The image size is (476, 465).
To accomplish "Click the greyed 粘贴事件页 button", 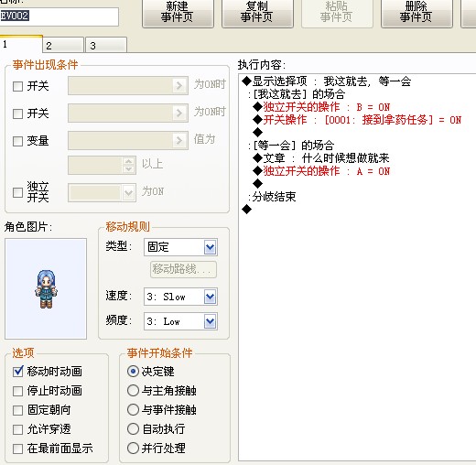I will tap(337, 13).
